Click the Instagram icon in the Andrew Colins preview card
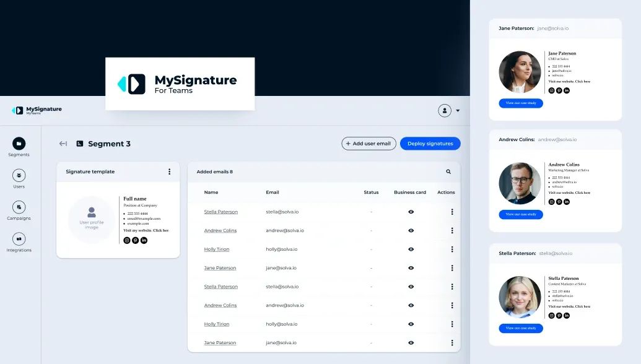The width and height of the screenshot is (641, 364). pos(551,201)
